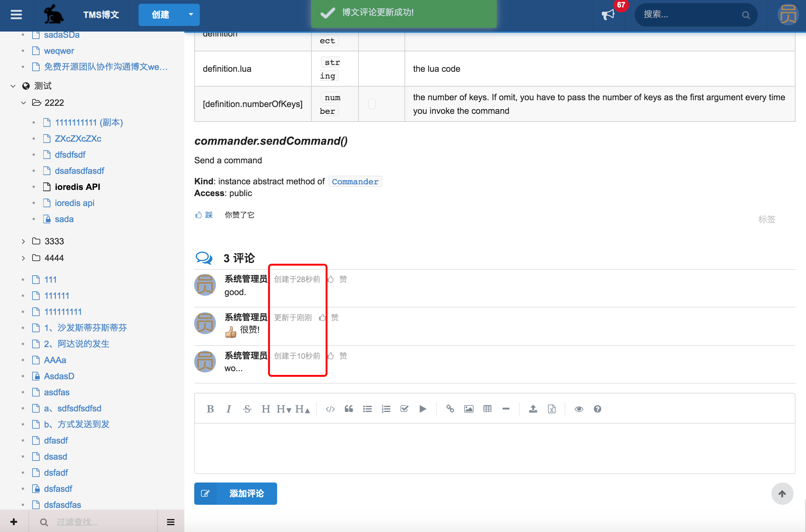
Task: Insert a table in the editor
Action: [x=487, y=409]
